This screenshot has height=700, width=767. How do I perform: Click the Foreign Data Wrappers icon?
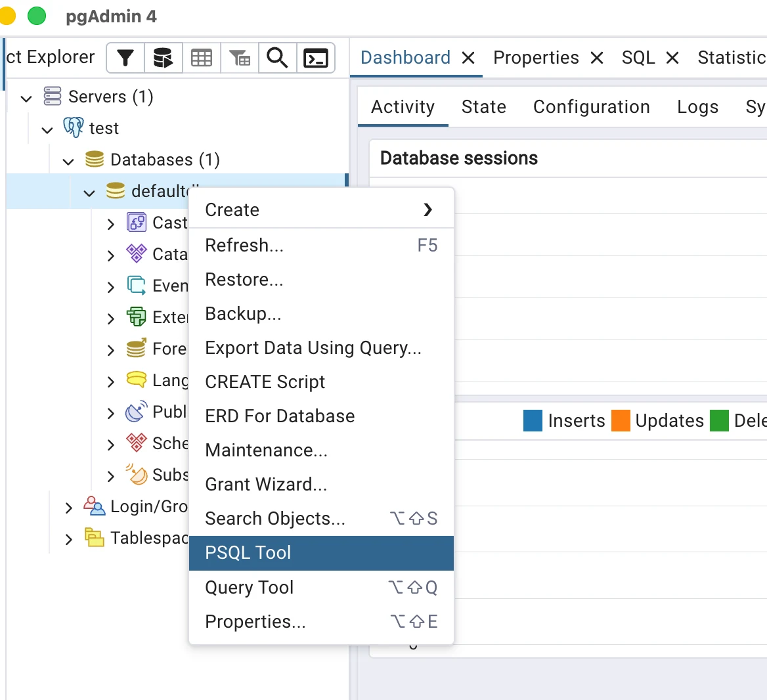pos(137,348)
